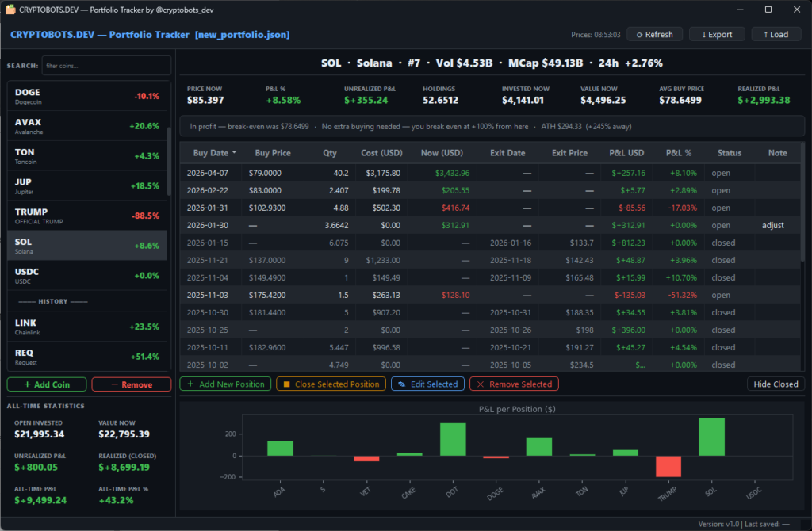Click the Export button
Viewport: 812px width, 531px height.
click(x=717, y=34)
